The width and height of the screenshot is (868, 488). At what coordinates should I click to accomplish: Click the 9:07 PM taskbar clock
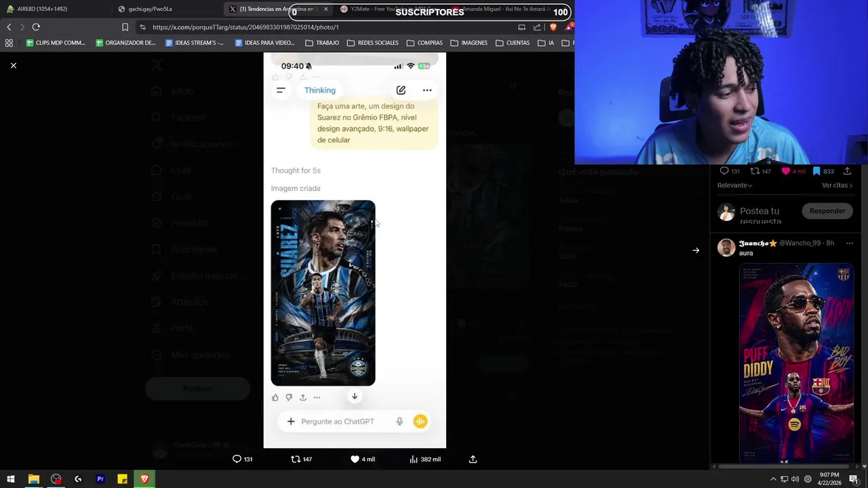(x=829, y=479)
